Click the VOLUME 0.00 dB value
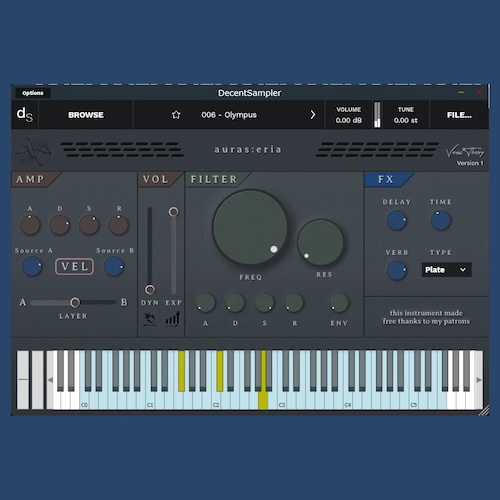The height and width of the screenshot is (500, 500). pyautogui.click(x=349, y=120)
